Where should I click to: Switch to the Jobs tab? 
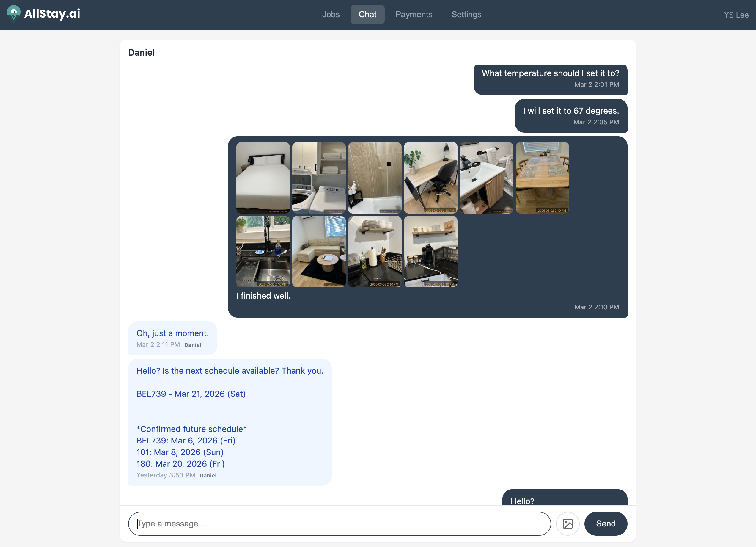click(x=331, y=14)
